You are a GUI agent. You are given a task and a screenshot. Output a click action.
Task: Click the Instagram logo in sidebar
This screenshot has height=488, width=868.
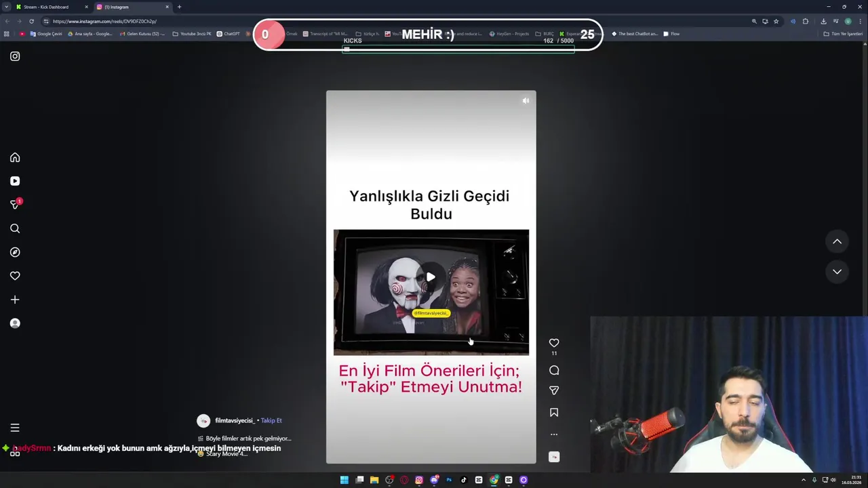click(x=15, y=56)
